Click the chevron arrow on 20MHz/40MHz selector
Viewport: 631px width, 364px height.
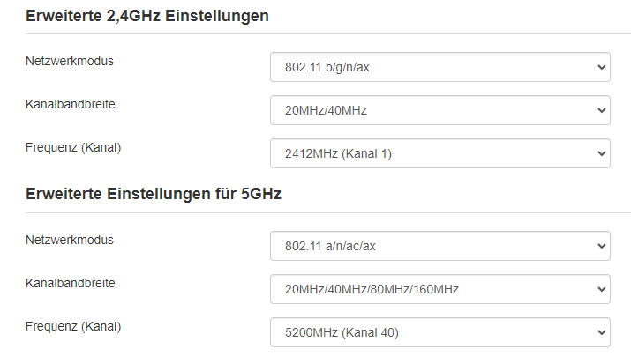click(x=602, y=110)
